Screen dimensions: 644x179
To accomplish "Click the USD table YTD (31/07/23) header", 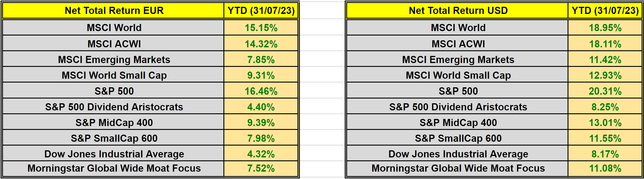I will point(605,11).
